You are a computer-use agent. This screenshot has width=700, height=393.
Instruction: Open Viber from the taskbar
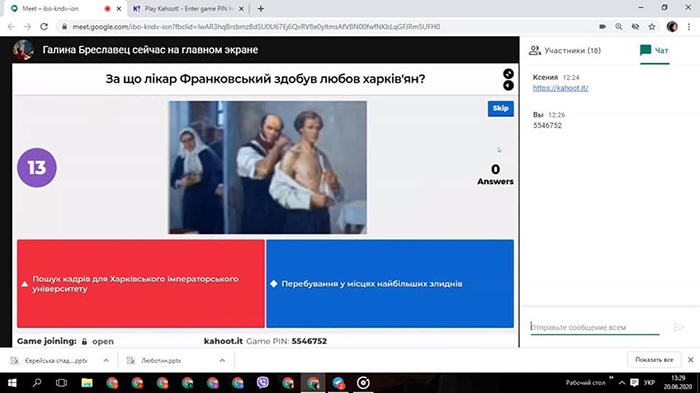coord(263,383)
